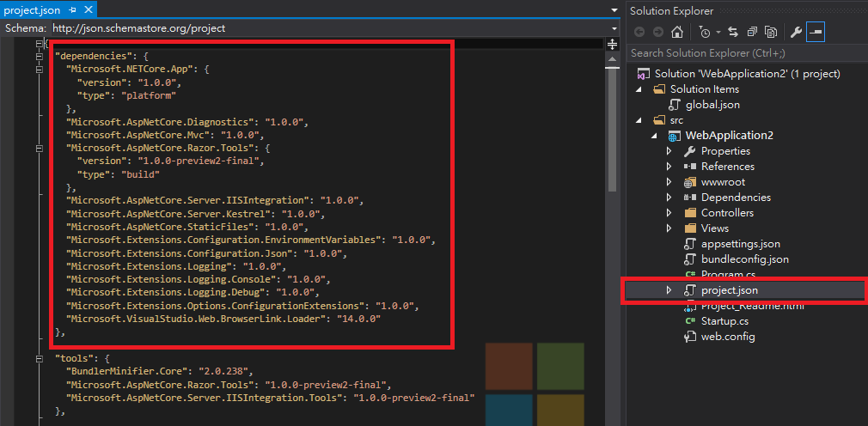
Task: Expand the Views folder node
Action: tap(669, 228)
